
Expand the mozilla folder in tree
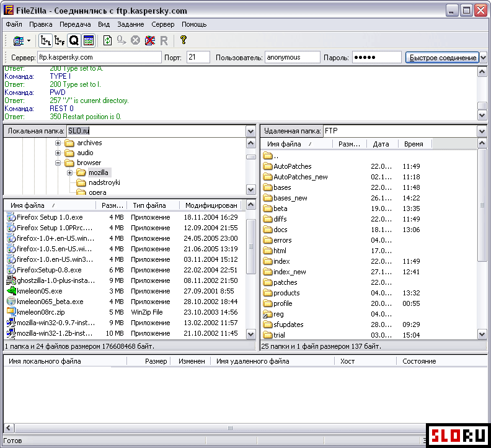tap(69, 172)
